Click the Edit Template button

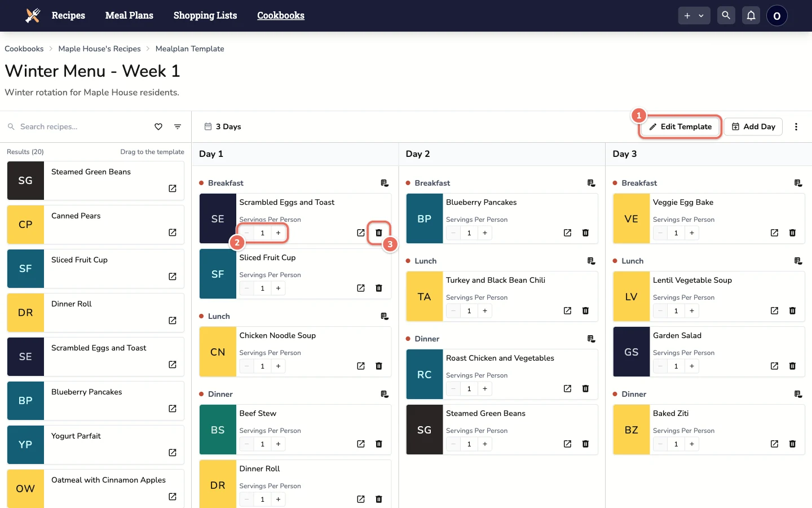(680, 127)
